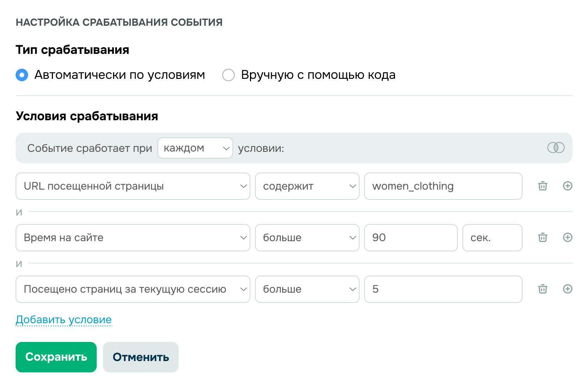
Task: Click the 'Добавить условие' link
Action: pos(64,319)
